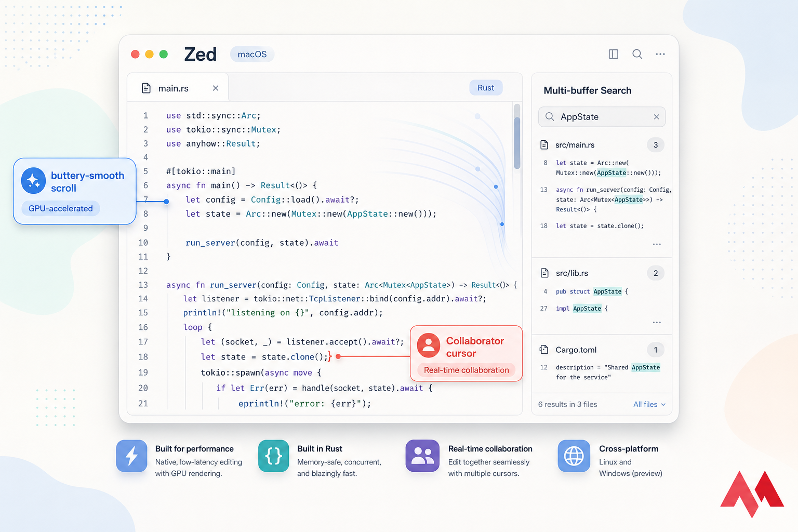Click the Built in Rust braces icon
The image size is (798, 532).
pos(274,456)
